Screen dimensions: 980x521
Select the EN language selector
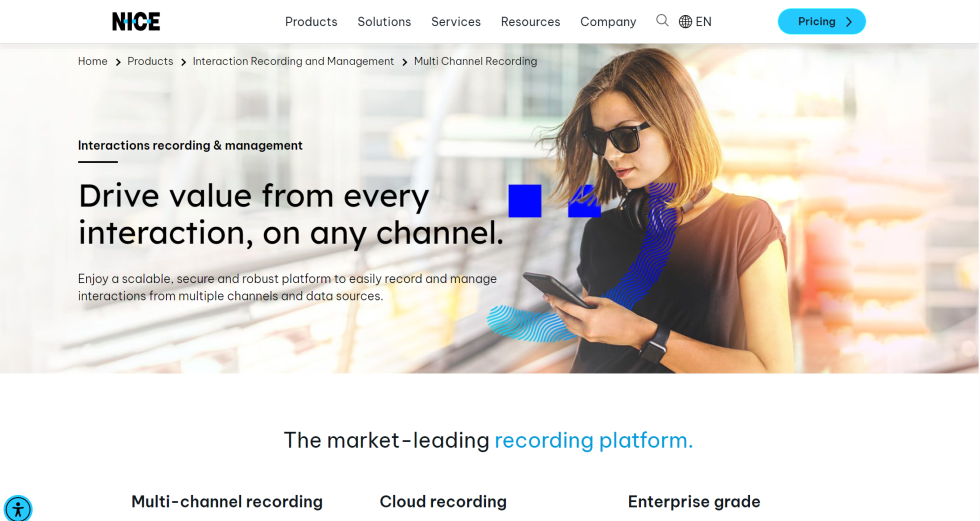pyautogui.click(x=703, y=22)
